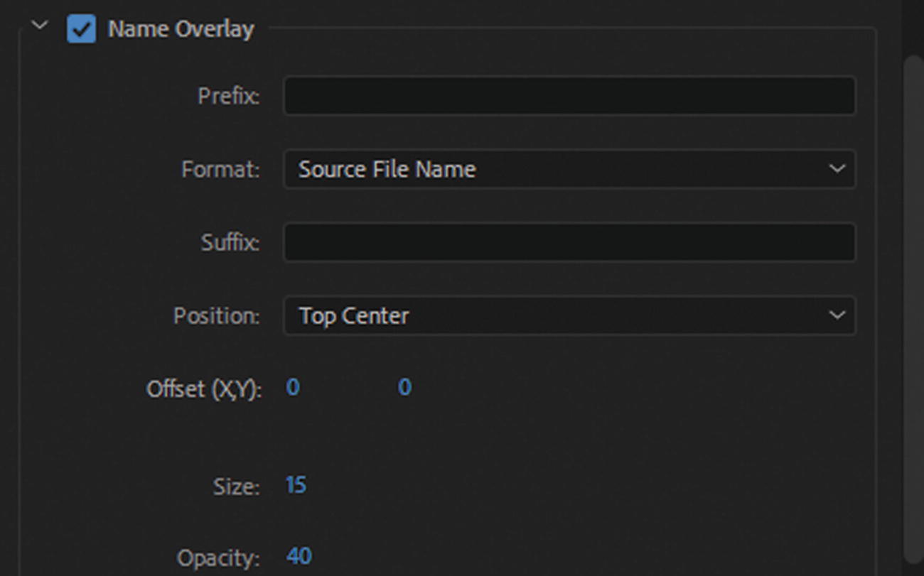Select the Offset X value 0
This screenshot has width=924, height=576.
click(293, 388)
